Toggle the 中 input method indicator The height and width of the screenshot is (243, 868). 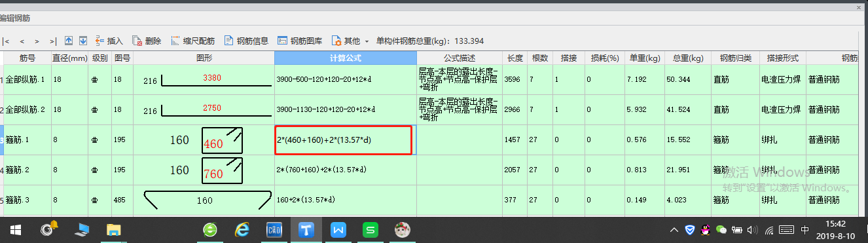[805, 230]
